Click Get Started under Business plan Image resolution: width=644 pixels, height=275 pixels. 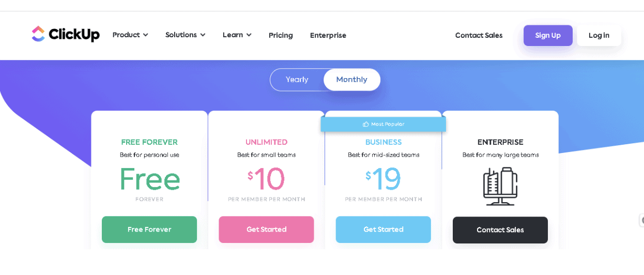(x=383, y=230)
